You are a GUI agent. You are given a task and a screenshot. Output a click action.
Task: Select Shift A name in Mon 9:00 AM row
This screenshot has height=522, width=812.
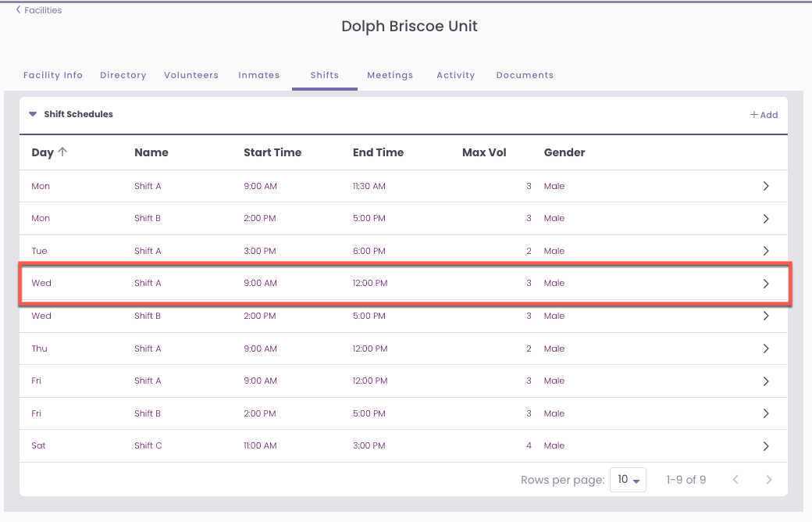(x=148, y=186)
